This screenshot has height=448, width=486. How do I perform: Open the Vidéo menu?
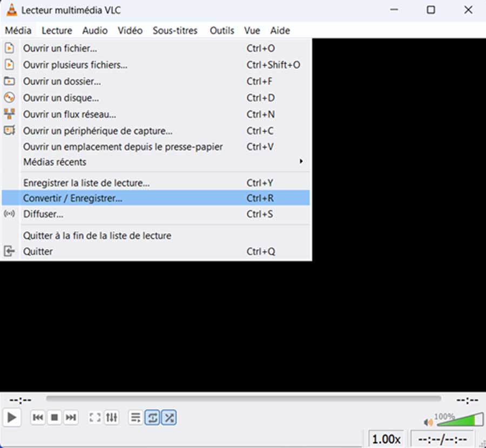(130, 30)
